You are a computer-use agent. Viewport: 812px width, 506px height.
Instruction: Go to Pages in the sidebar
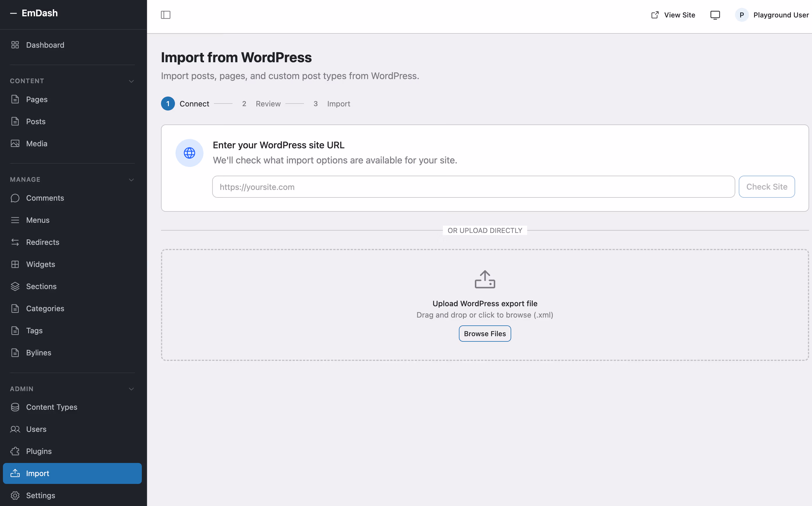click(x=72, y=99)
